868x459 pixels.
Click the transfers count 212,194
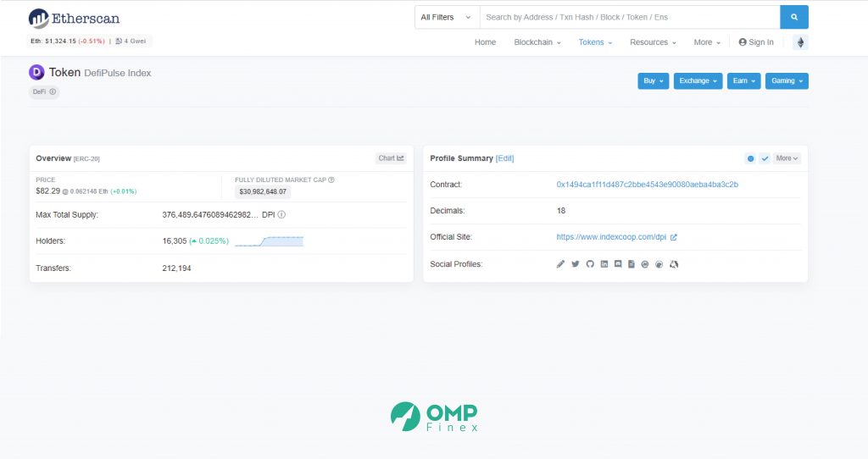click(176, 268)
